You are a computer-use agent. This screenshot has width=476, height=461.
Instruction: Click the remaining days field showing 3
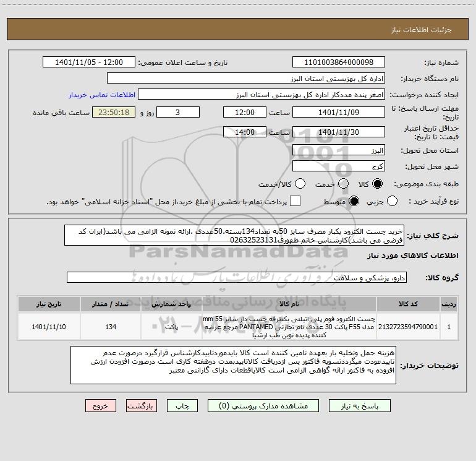coord(178,113)
